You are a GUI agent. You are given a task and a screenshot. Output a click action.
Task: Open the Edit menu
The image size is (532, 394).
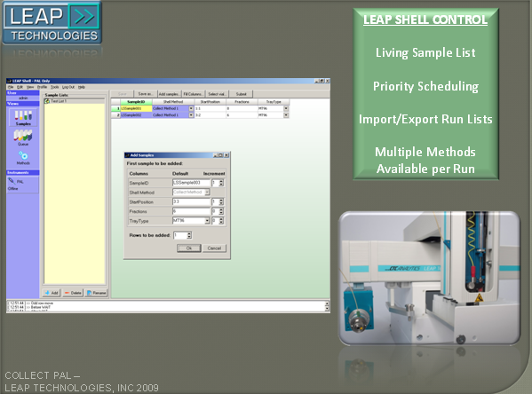point(20,87)
